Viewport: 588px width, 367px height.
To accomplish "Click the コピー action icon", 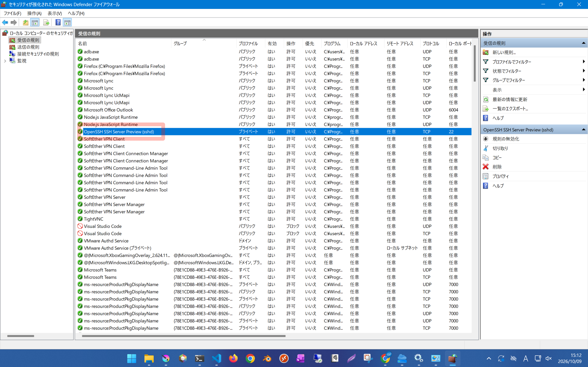I will [486, 157].
